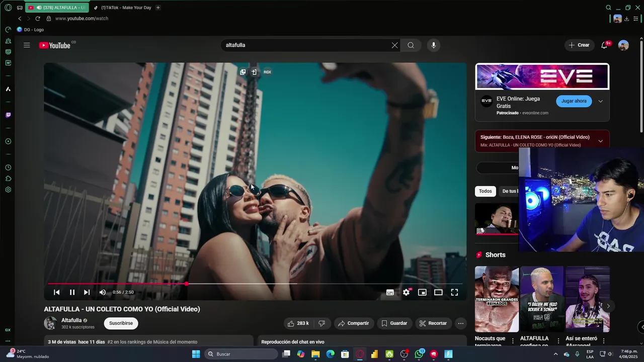Reload the YouTube page
This screenshot has height=362, width=644.
(x=37, y=19)
